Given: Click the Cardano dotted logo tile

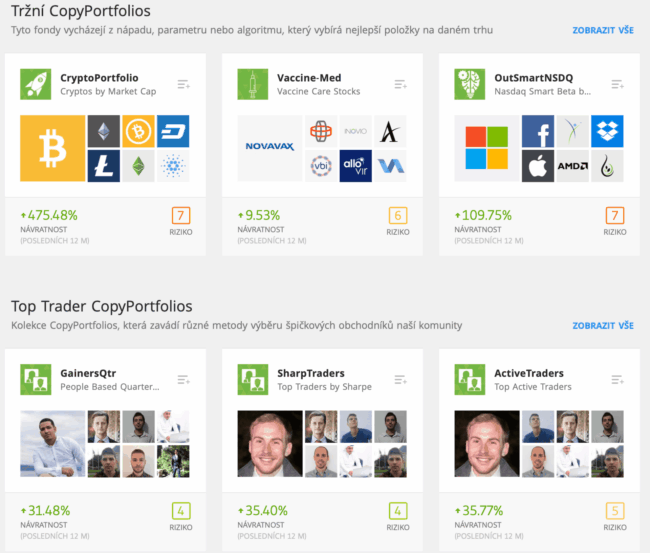Looking at the screenshot, I should 173,166.
